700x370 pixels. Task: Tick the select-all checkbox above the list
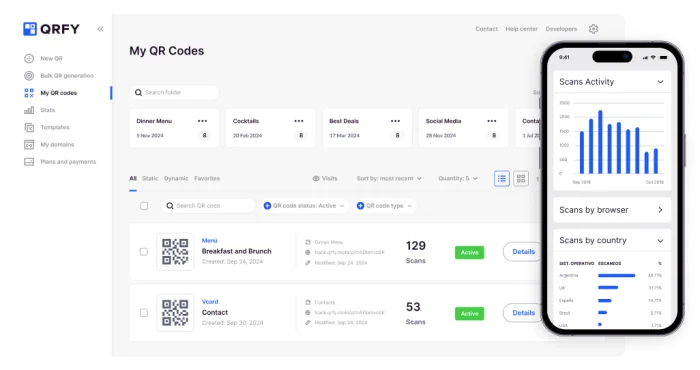144,206
